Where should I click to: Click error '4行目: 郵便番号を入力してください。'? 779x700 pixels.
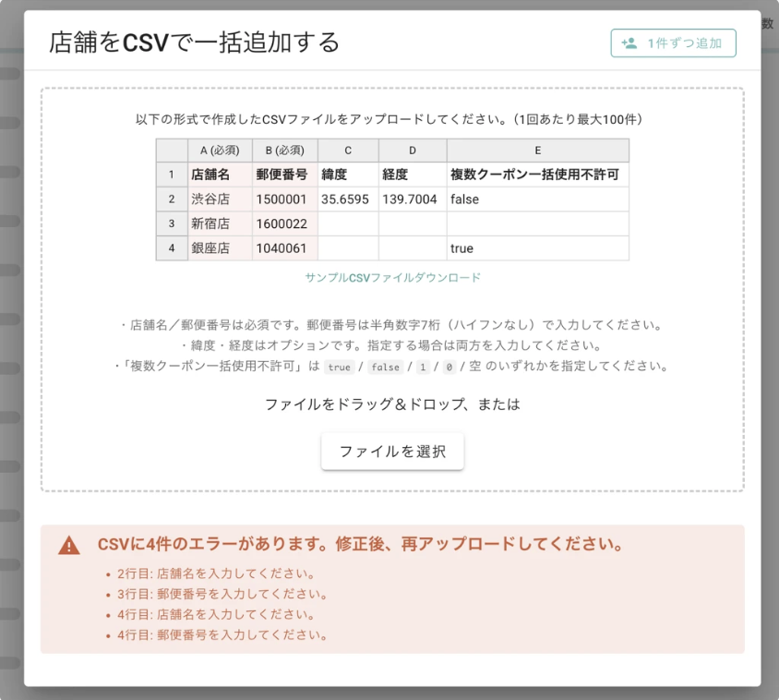(222, 634)
